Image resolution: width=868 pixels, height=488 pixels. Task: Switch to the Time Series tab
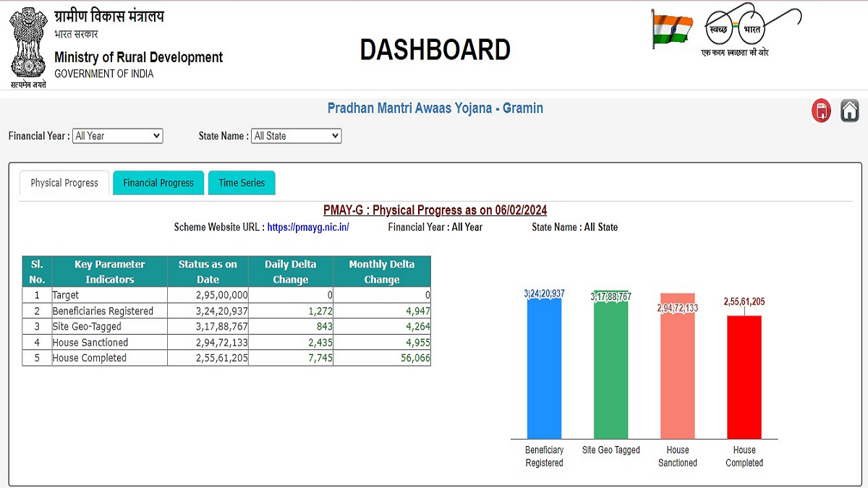[242, 183]
